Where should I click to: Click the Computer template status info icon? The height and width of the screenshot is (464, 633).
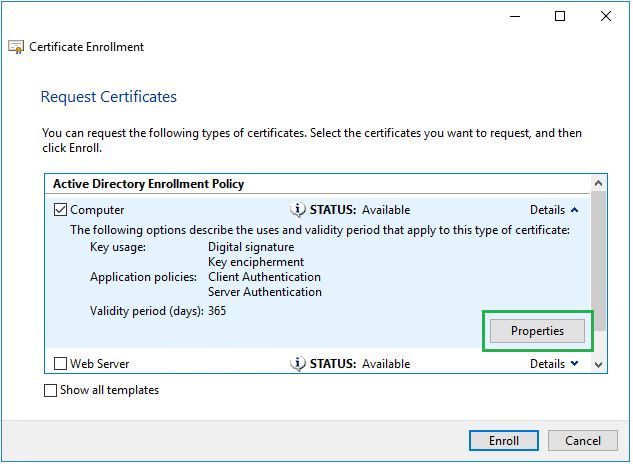[x=298, y=210]
